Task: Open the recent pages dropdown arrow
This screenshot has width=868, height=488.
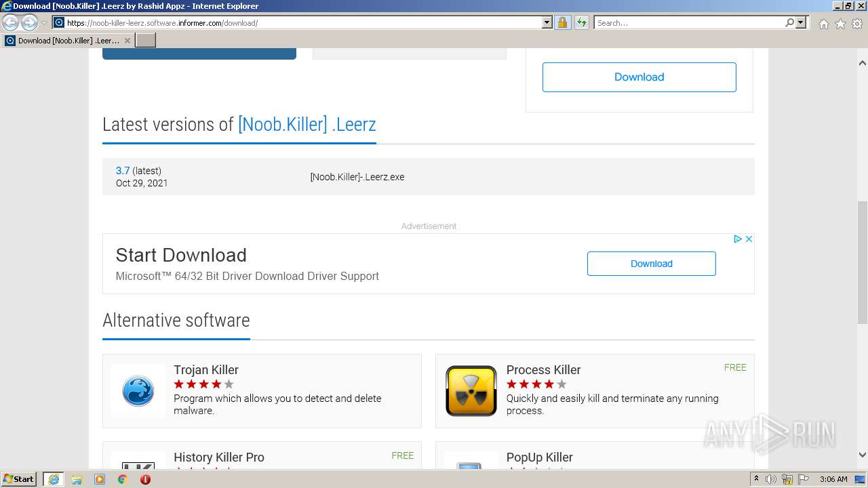Action: 44,23
